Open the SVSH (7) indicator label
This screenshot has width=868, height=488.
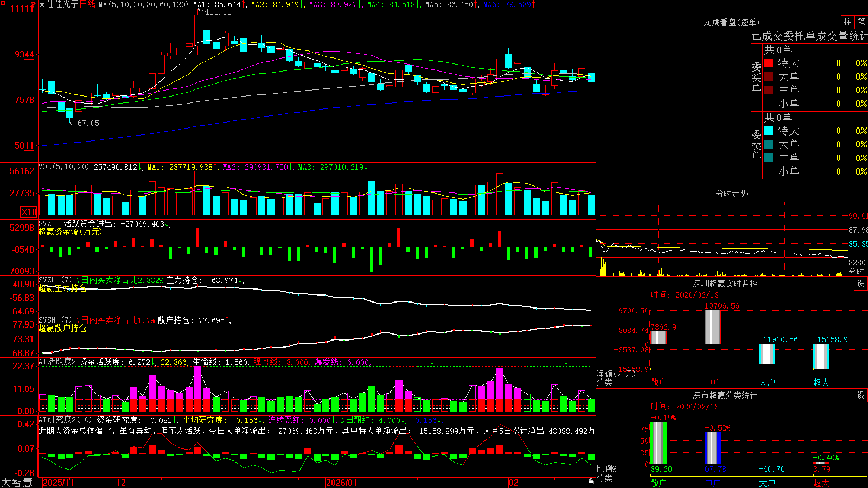click(55, 320)
